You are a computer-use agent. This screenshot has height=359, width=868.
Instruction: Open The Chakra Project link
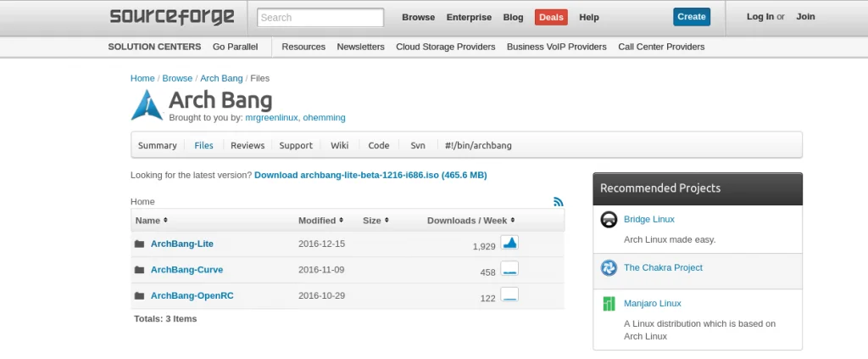point(663,267)
